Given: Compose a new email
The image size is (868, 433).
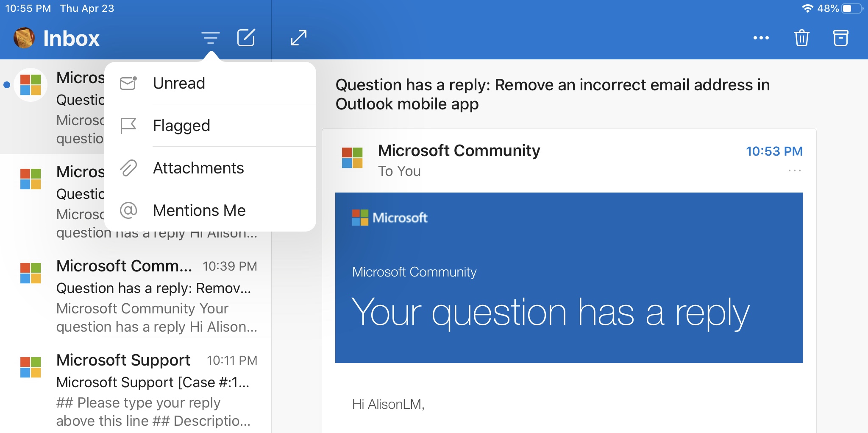Looking at the screenshot, I should pyautogui.click(x=246, y=37).
